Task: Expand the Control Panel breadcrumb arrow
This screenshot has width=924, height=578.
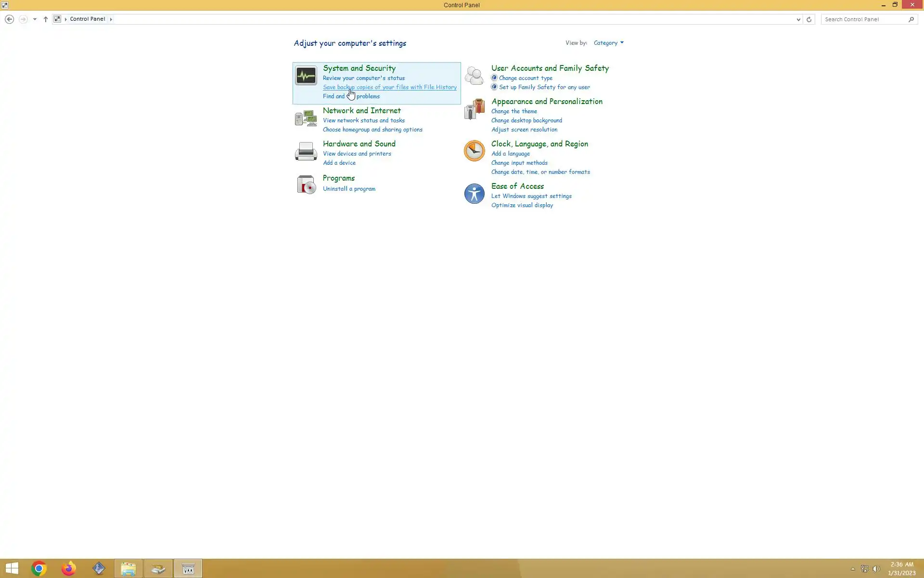Action: tap(111, 19)
